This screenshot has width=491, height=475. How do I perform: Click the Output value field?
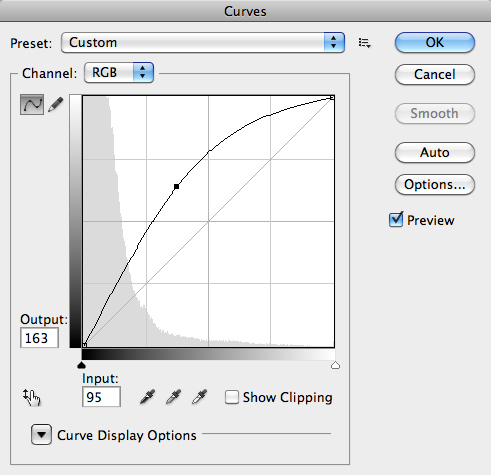(39, 338)
